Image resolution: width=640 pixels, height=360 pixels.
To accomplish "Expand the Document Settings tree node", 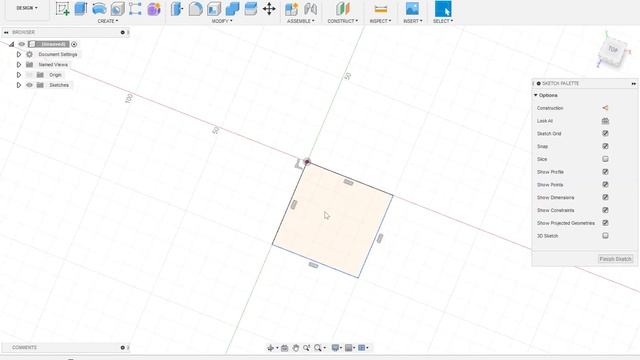I will (x=18, y=54).
